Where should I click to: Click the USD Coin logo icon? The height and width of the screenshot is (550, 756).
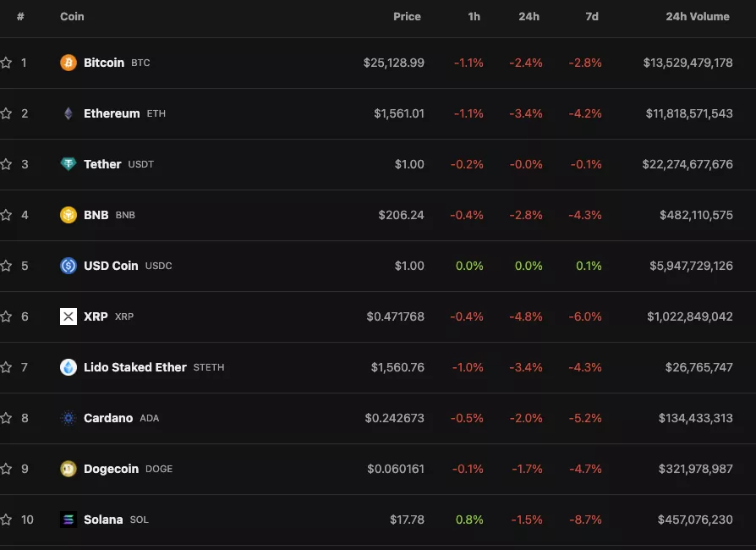(x=68, y=266)
